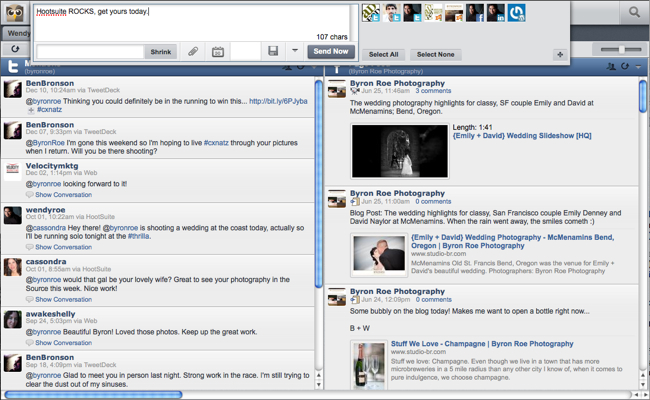Show Conversation under the wendyroe tweet

click(x=63, y=247)
